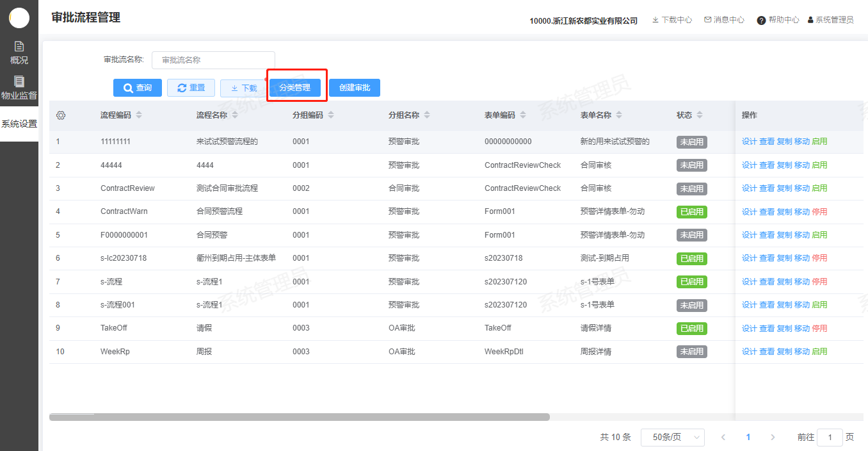Viewport: 868px width, 451px height.
Task: Click the 下载中心 download icon in header
Action: (x=655, y=20)
